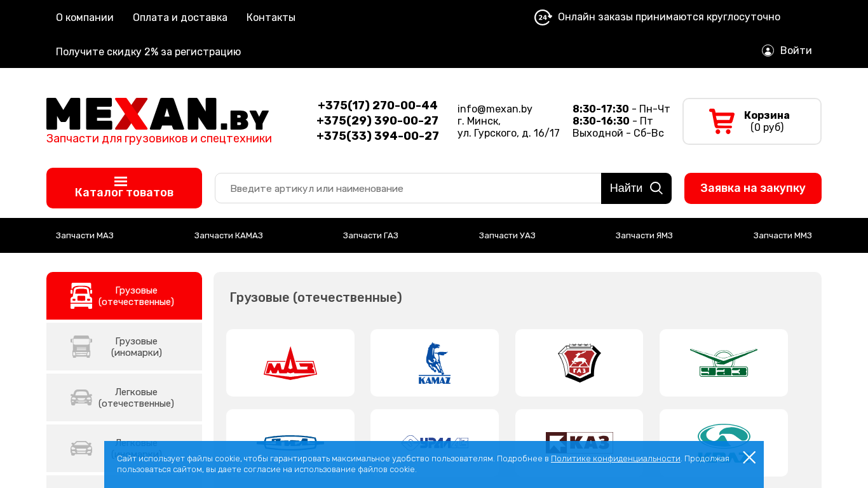Click the Запчасти для грузовиков и спецтехники tagline
The height and width of the screenshot is (488, 868).
point(159,139)
